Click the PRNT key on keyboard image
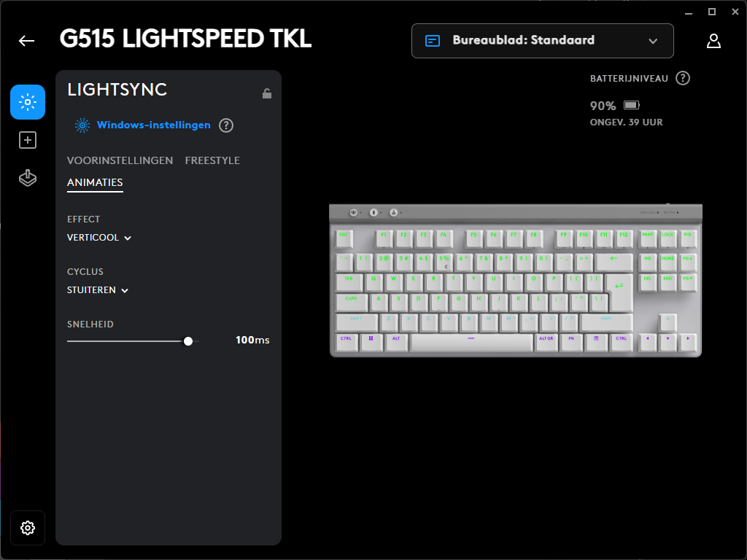The width and height of the screenshot is (747, 560). [x=648, y=238]
